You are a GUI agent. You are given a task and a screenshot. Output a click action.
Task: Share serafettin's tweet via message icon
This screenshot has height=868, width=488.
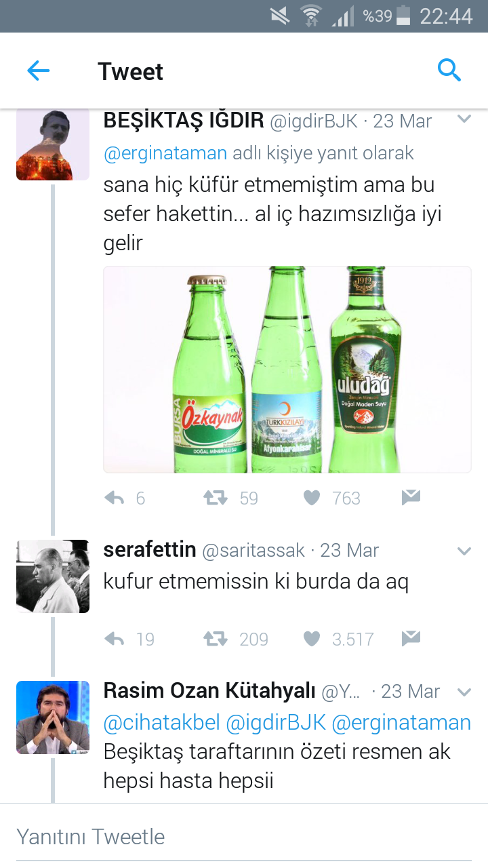coord(411,639)
